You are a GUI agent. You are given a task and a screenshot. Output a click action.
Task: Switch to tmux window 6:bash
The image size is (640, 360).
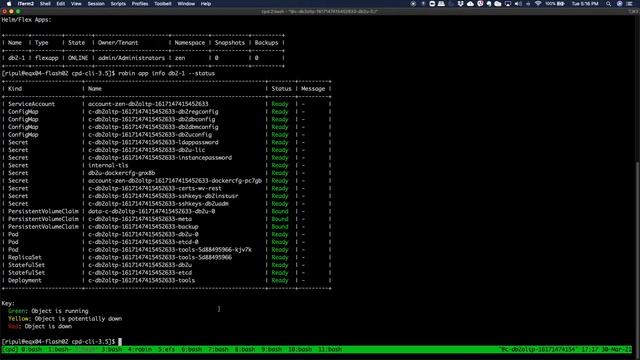pyautogui.click(x=192, y=349)
